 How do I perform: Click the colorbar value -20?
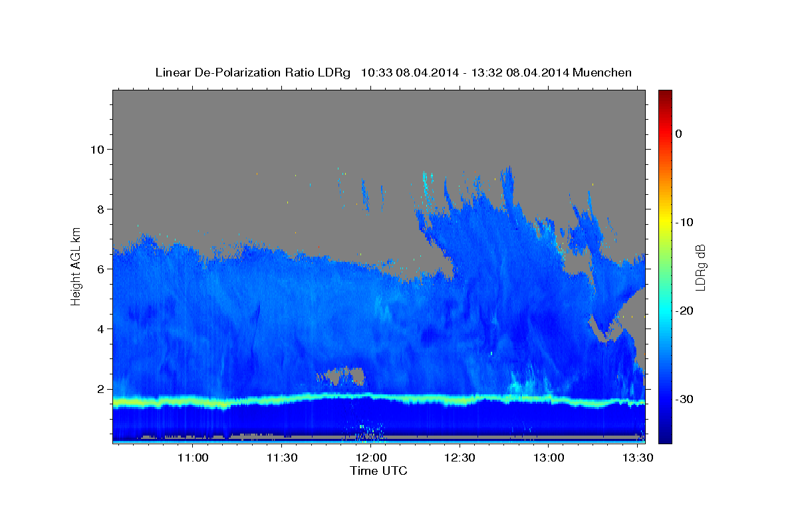(685, 311)
